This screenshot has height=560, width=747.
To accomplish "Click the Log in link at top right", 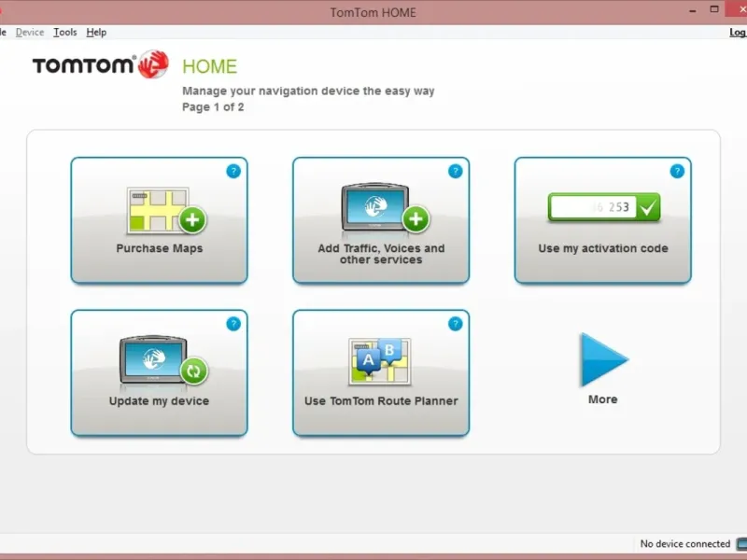I will [738, 32].
